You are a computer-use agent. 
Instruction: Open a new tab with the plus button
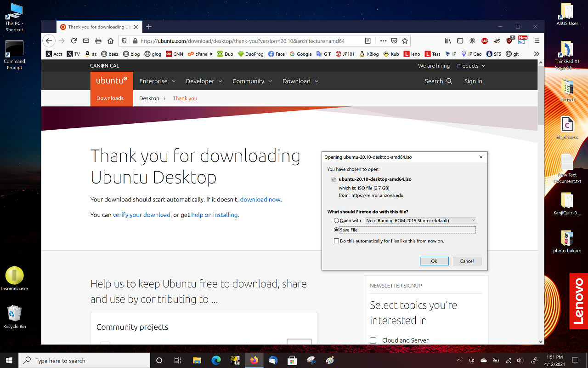(x=149, y=27)
